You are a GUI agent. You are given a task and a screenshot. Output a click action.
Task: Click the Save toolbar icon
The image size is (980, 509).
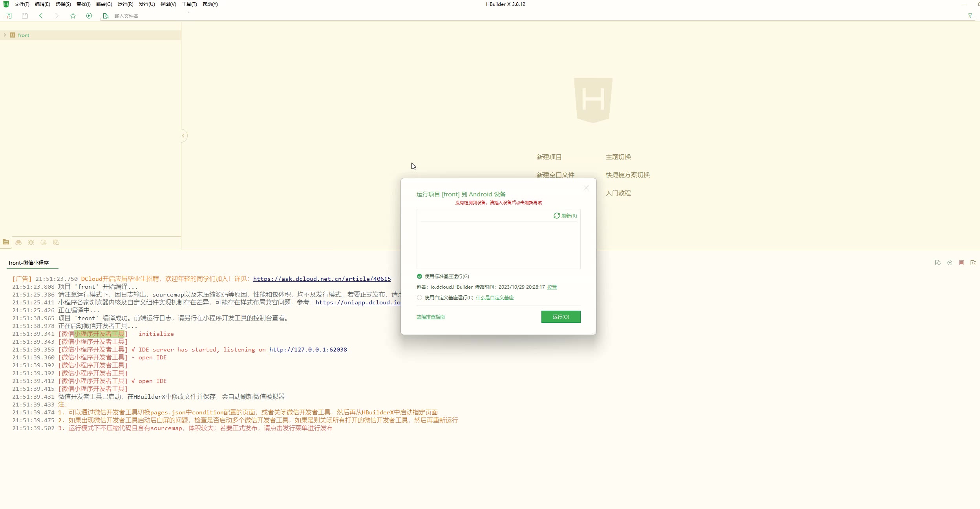pyautogui.click(x=25, y=16)
